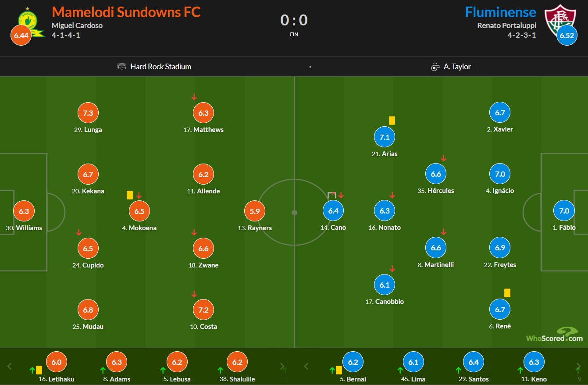Click Fábio's 7.0 goalkeeper rating circle
The image size is (588, 385).
(564, 211)
